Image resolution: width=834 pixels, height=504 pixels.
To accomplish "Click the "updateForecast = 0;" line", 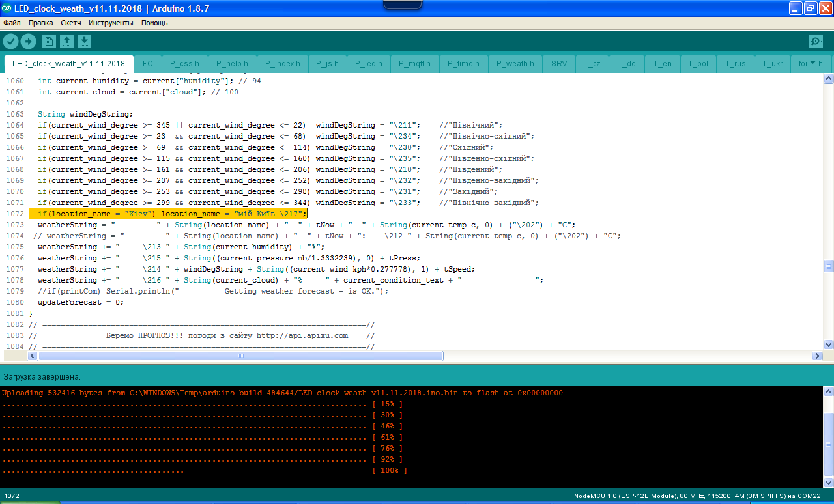I will [80, 302].
